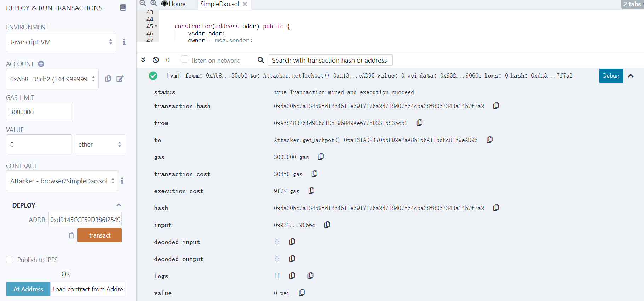Image resolution: width=644 pixels, height=301 pixels.
Task: Collapse the DEPLOY section chevron
Action: tap(119, 205)
